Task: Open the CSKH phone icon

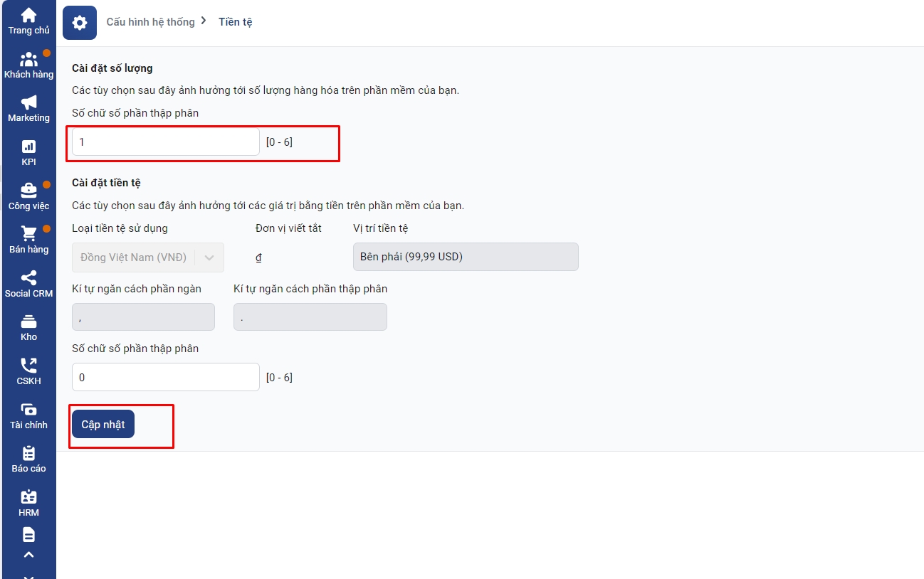Action: [x=28, y=366]
